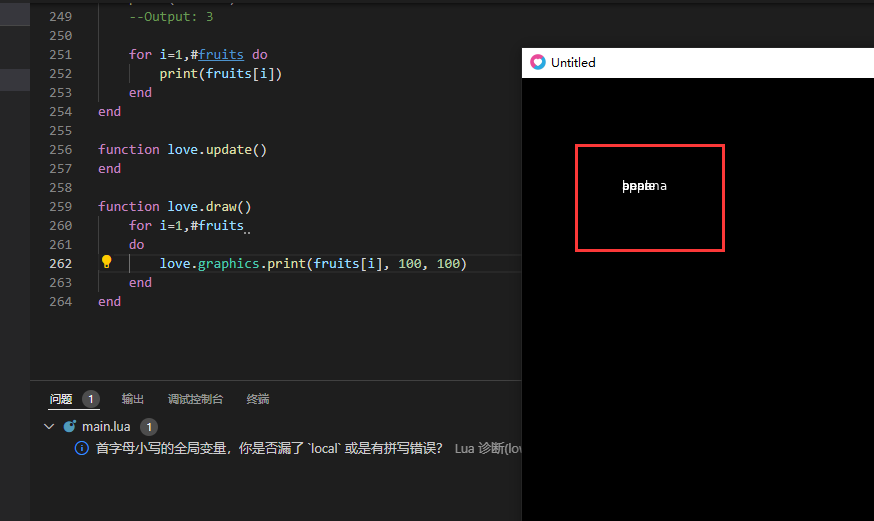Switch to the 终端 terminal tab
Image resolution: width=874 pixels, height=521 pixels.
click(x=258, y=399)
